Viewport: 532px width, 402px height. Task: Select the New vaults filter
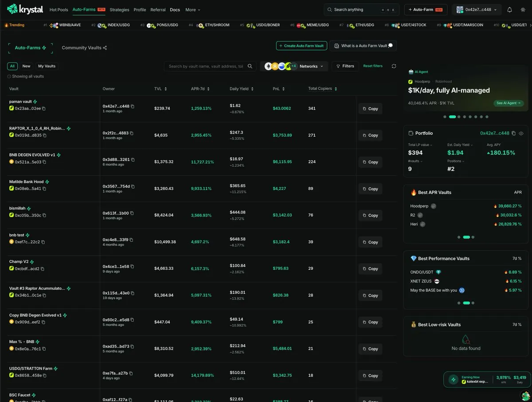27,66
